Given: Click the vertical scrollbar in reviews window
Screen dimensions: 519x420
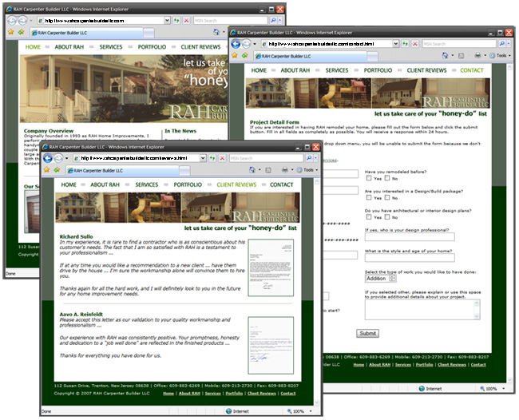Looking at the screenshot, I should [317, 292].
